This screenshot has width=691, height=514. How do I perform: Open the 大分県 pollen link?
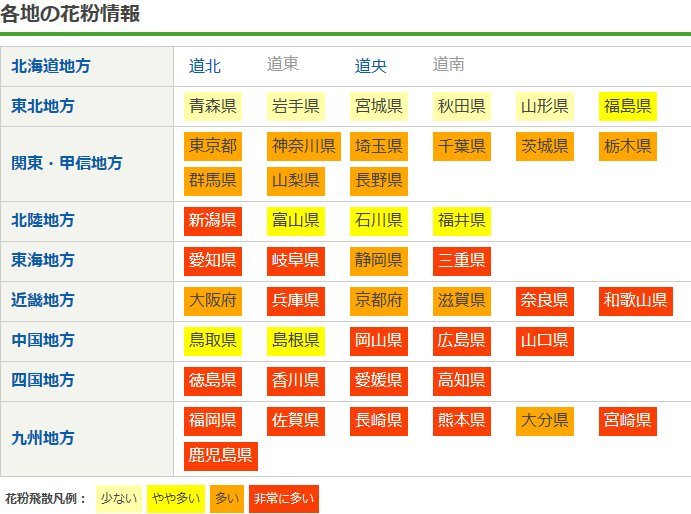[544, 420]
